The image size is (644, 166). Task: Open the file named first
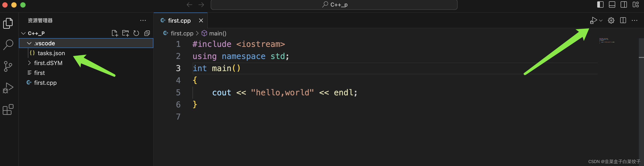coord(86,73)
